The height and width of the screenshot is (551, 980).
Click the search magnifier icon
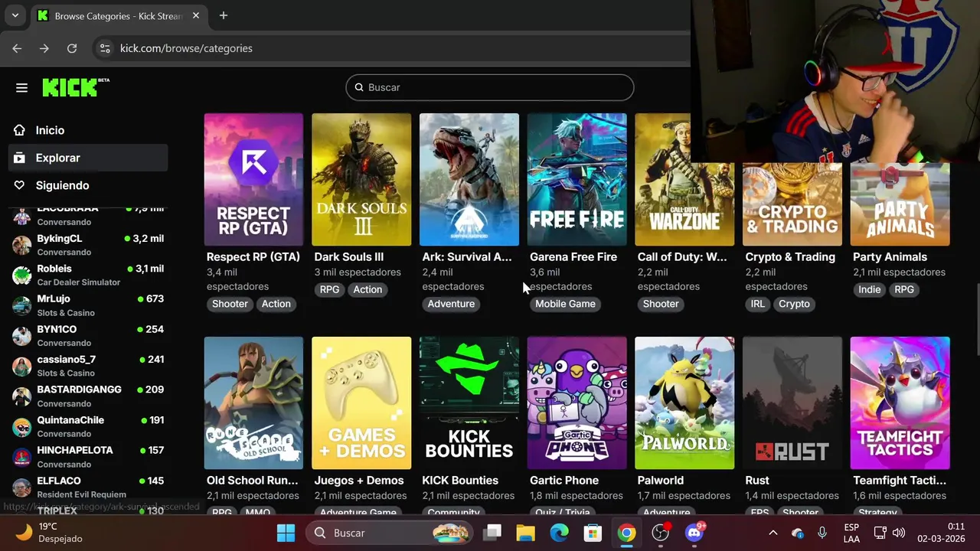click(358, 87)
